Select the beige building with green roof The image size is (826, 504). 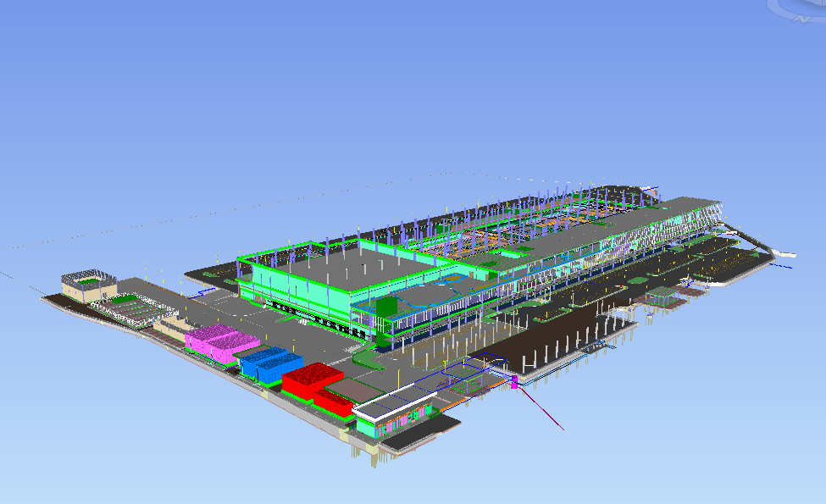tap(89, 286)
